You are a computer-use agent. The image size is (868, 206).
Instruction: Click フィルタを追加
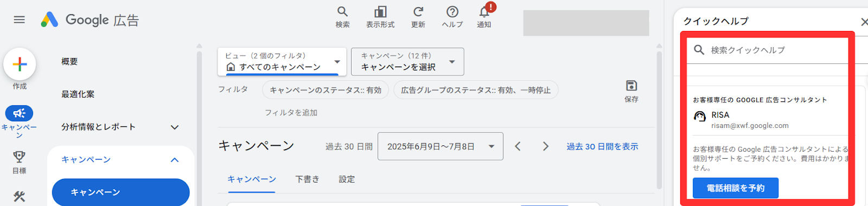(291, 113)
